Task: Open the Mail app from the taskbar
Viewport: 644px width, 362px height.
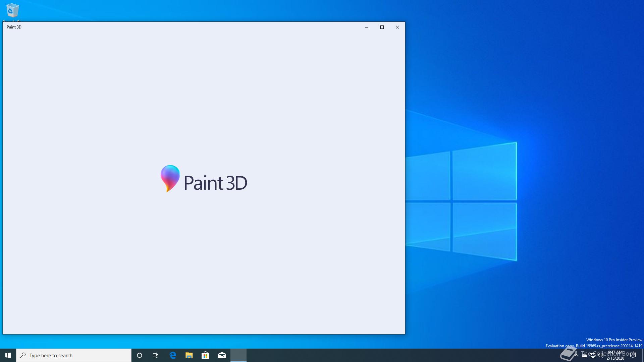Action: click(222, 355)
